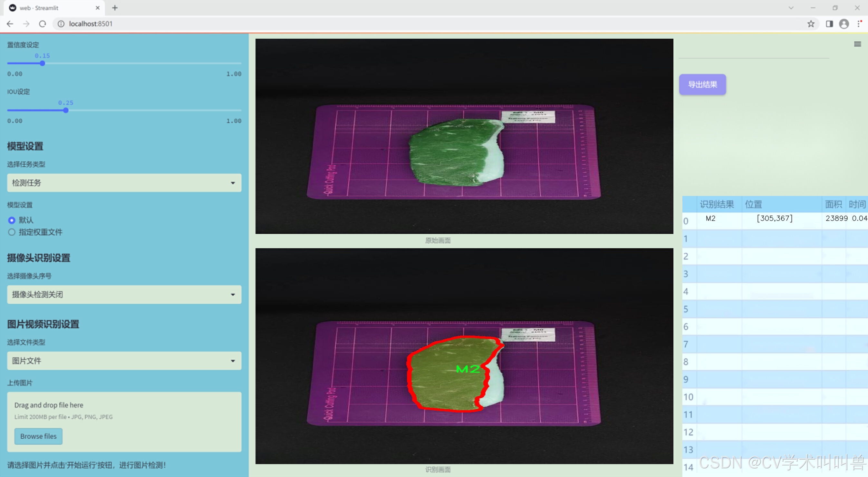Viewport: 868px width, 477px height.
Task: Click the 置信度设定 slider handle
Action: 43,63
